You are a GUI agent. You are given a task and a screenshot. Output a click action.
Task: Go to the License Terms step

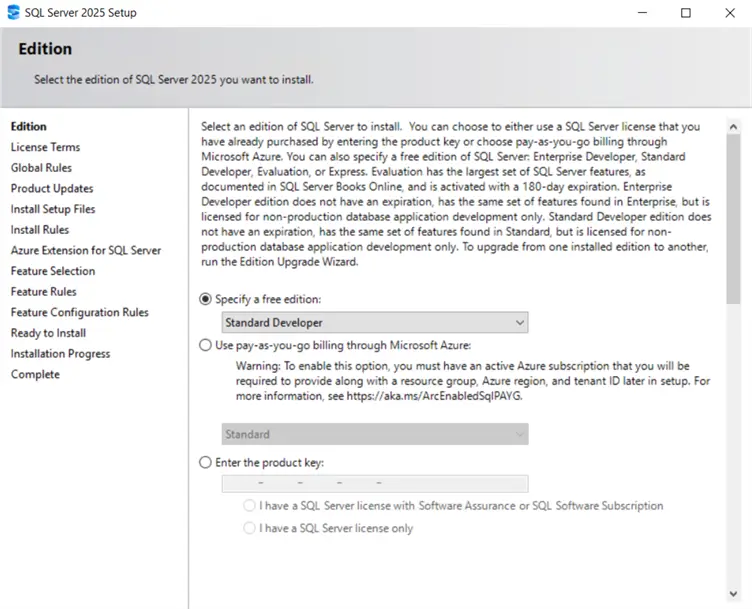coord(46,147)
